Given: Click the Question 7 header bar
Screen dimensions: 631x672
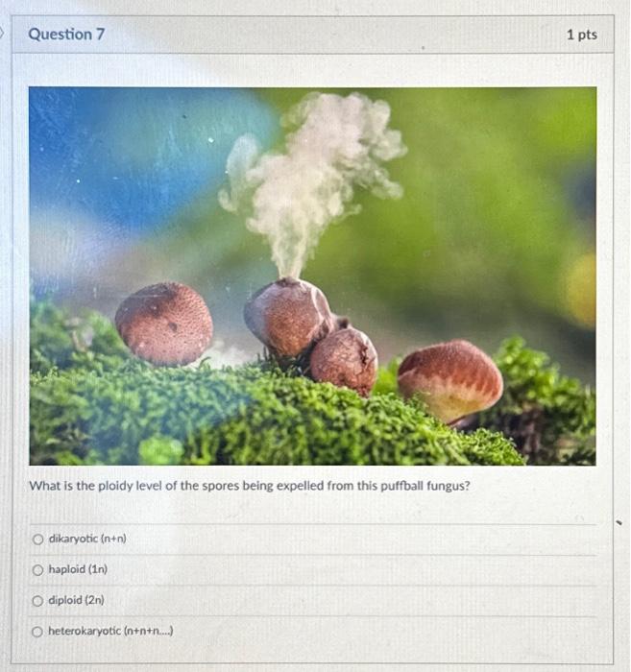Looking at the screenshot, I should coord(313,35).
